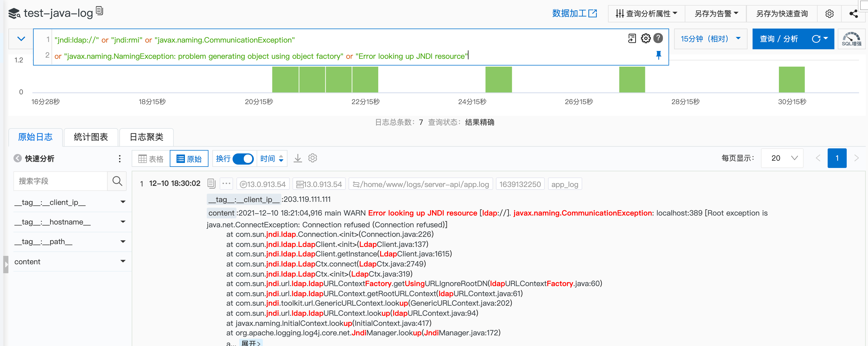Click the logstore icon beside test-java-log

(x=14, y=13)
